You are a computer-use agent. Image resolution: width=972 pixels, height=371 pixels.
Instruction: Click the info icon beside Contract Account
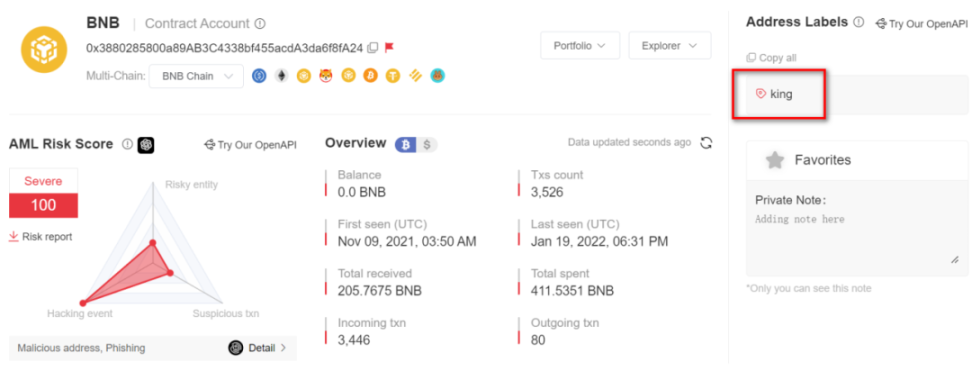tap(260, 24)
